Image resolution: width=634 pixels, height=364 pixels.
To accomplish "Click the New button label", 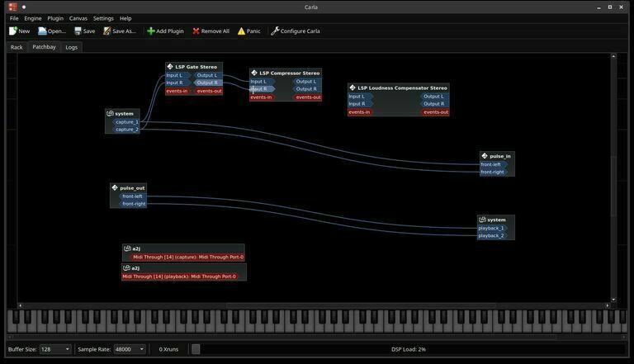I will point(24,31).
